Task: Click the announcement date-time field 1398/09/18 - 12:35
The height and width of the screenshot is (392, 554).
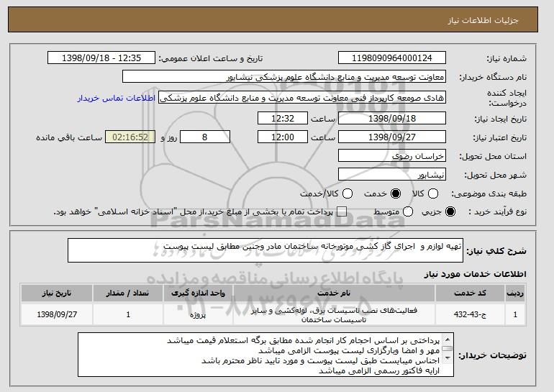Action: 101,58
